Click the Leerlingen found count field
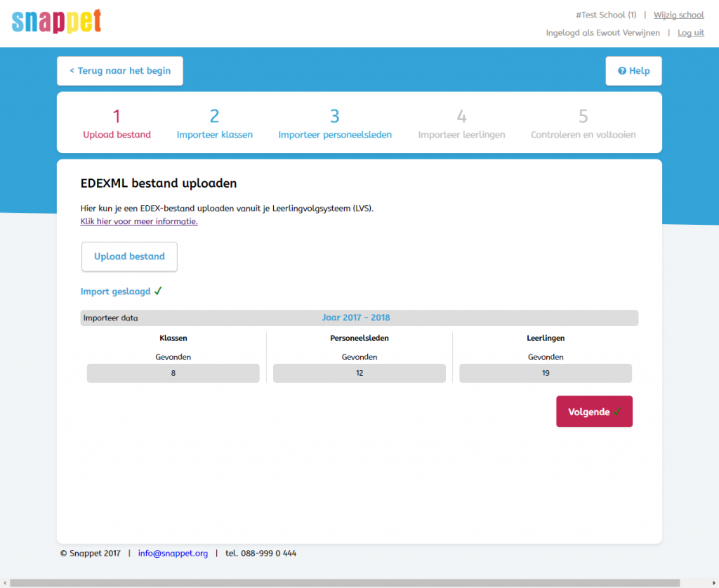Image resolution: width=719 pixels, height=588 pixels. (545, 373)
